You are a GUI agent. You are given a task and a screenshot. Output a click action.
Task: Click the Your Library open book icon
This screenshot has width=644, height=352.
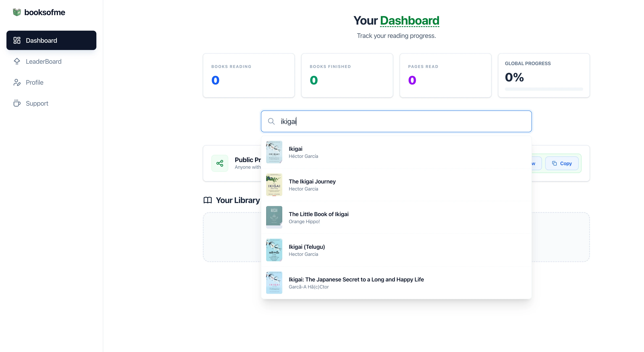pyautogui.click(x=207, y=200)
